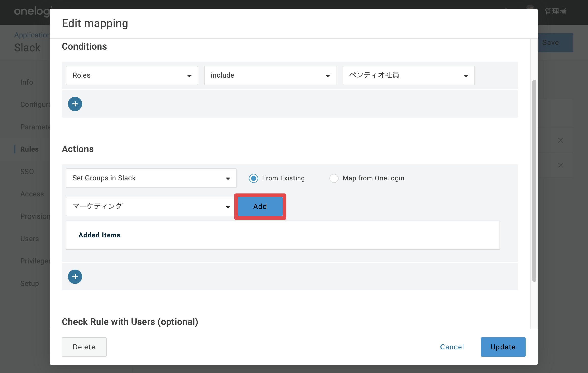Cancel editing the mapping
Image resolution: width=588 pixels, height=373 pixels.
pyautogui.click(x=452, y=347)
